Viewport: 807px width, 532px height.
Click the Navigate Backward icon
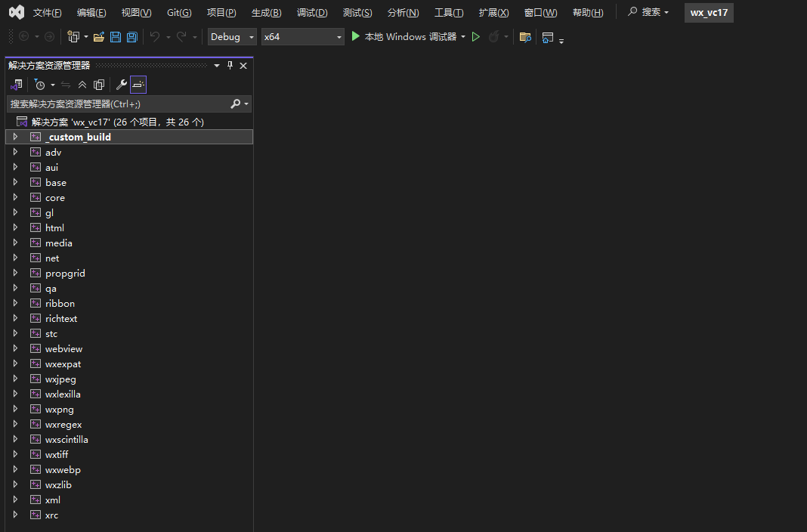[x=23, y=37]
